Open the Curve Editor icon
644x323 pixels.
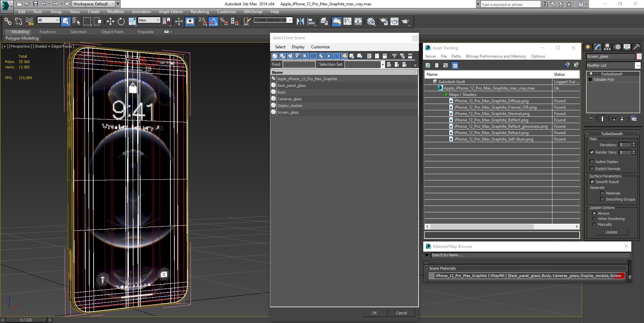pyautogui.click(x=347, y=21)
